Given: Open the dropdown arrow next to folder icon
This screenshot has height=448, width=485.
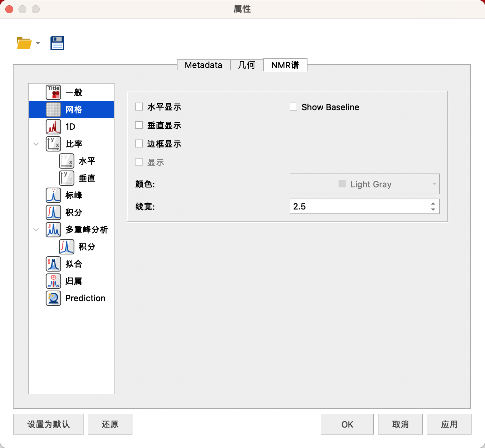Looking at the screenshot, I should (x=38, y=43).
